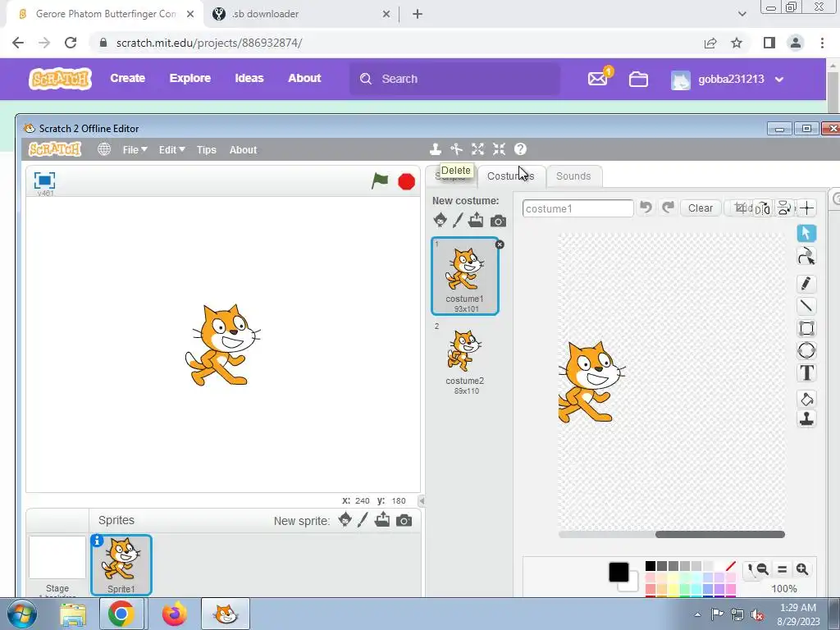This screenshot has width=840, height=630.
Task: Select Sprite1 in sprites pane
Action: pos(121,565)
